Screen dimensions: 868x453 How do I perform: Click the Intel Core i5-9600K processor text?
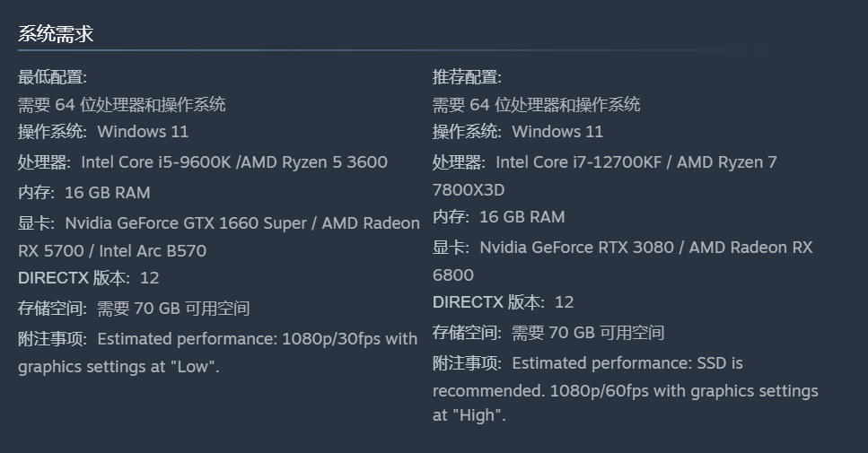click(156, 162)
